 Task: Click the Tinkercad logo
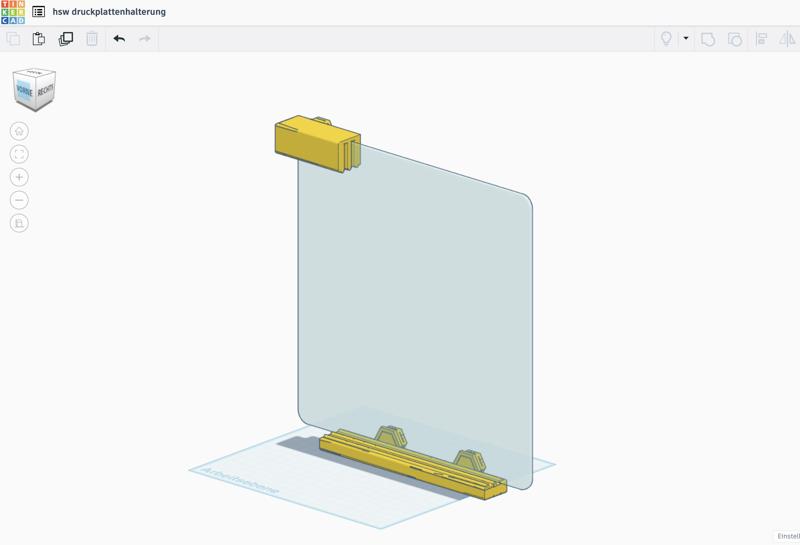[13, 12]
